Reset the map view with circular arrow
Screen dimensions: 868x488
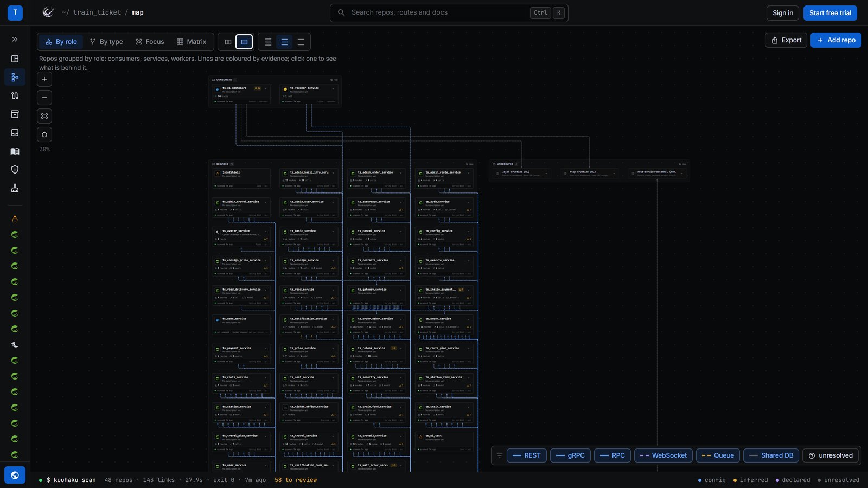pyautogui.click(x=44, y=134)
